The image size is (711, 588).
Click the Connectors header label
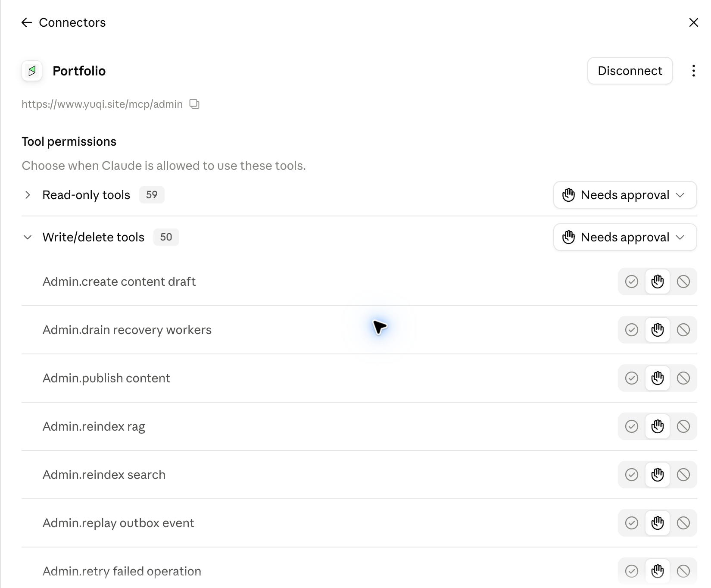click(72, 22)
